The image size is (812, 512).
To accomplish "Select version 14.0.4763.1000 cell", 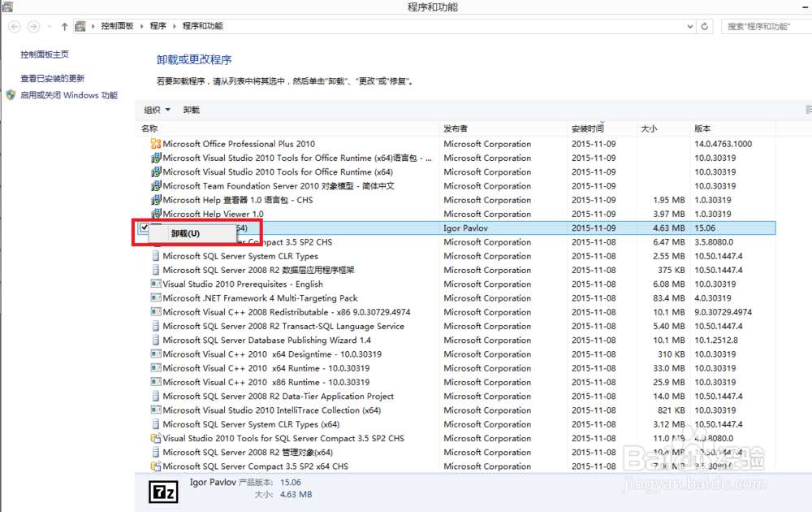I will click(723, 144).
